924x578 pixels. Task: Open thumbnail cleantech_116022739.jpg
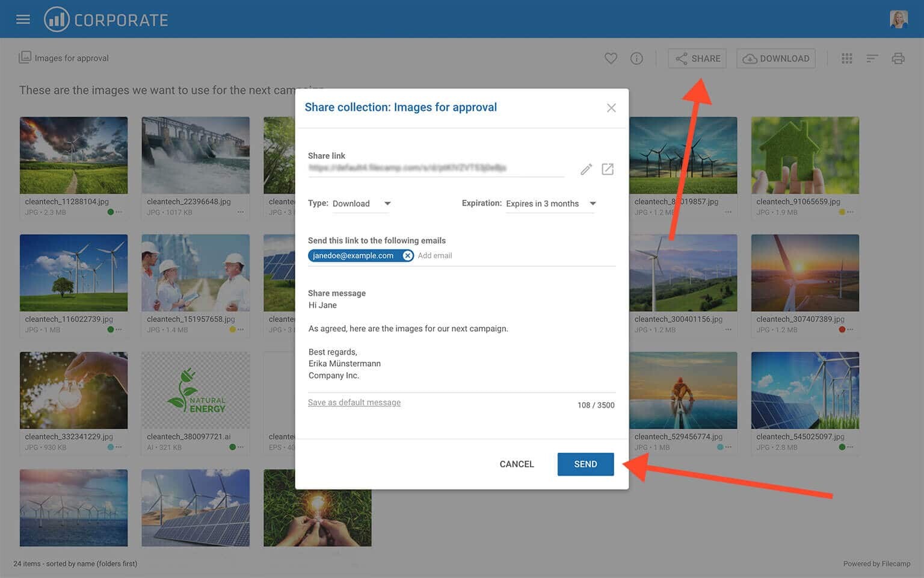[73, 273]
